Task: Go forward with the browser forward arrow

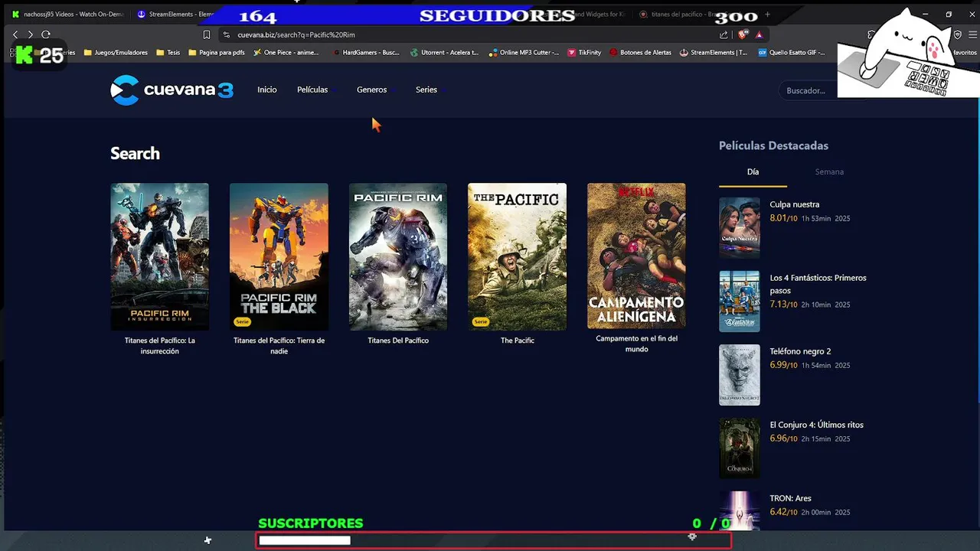Action: (31, 34)
